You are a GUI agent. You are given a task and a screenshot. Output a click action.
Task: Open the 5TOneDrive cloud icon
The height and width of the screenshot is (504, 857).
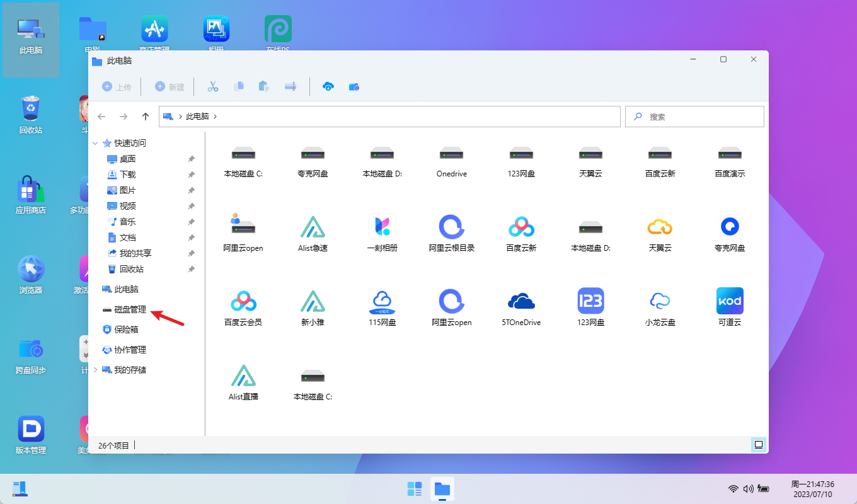pyautogui.click(x=521, y=301)
